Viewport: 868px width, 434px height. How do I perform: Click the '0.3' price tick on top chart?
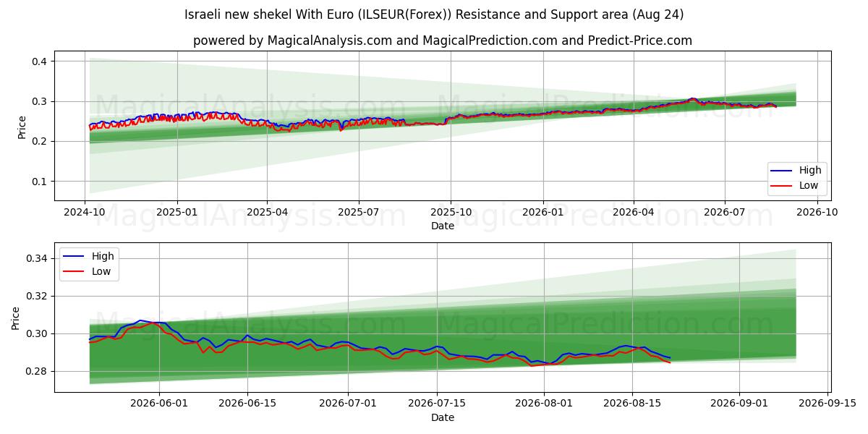[x=41, y=101]
